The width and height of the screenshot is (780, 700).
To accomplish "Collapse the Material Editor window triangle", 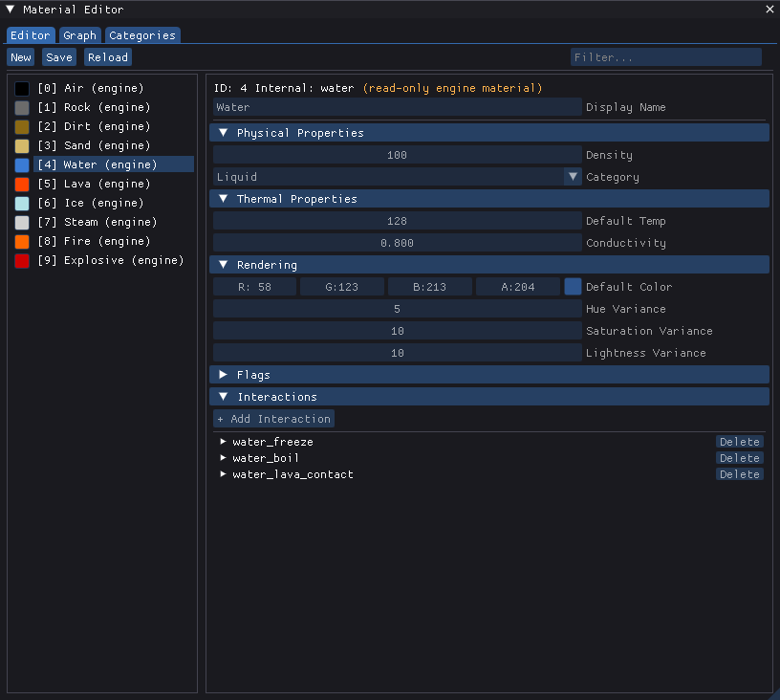I will (x=10, y=10).
